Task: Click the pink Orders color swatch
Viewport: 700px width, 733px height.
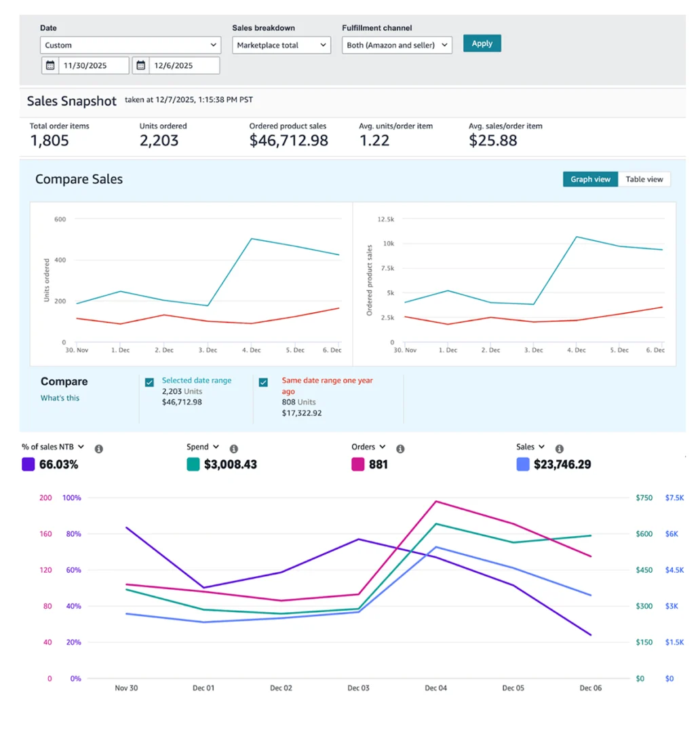Action: point(358,465)
